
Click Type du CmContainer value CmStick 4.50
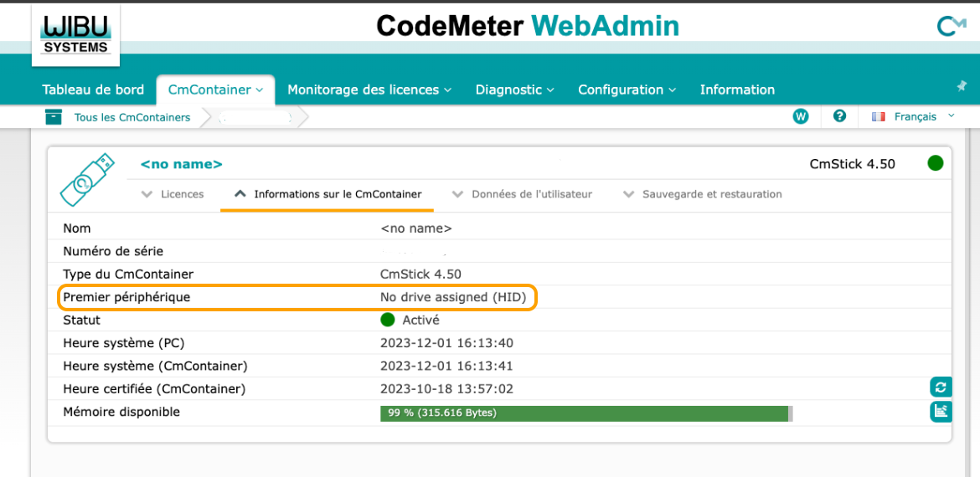pos(420,274)
